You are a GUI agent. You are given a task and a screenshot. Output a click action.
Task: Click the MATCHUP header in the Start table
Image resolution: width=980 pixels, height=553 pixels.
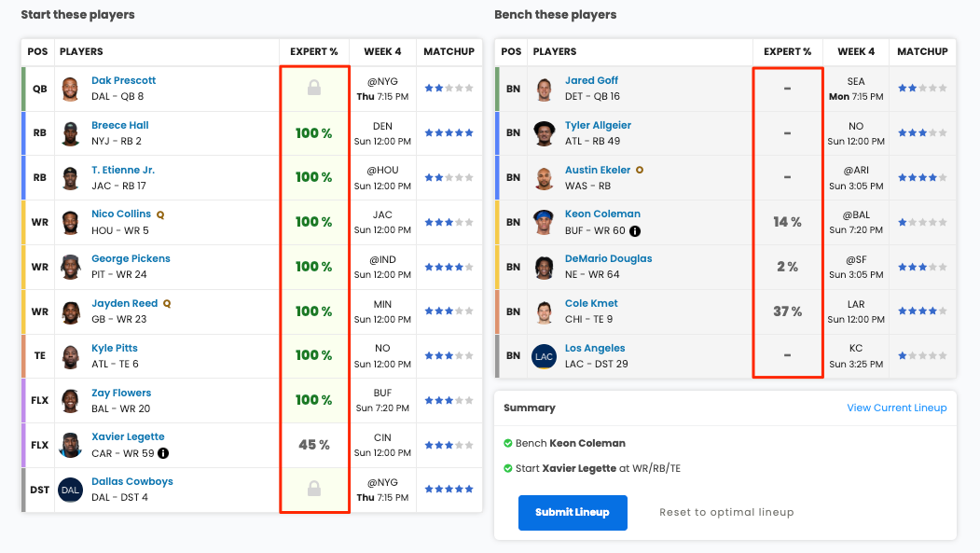click(x=449, y=52)
